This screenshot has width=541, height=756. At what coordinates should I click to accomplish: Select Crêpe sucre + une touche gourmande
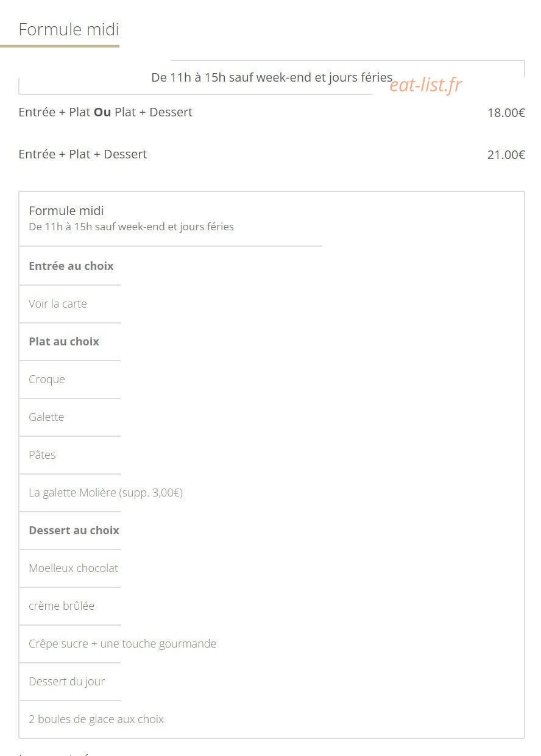[122, 644]
